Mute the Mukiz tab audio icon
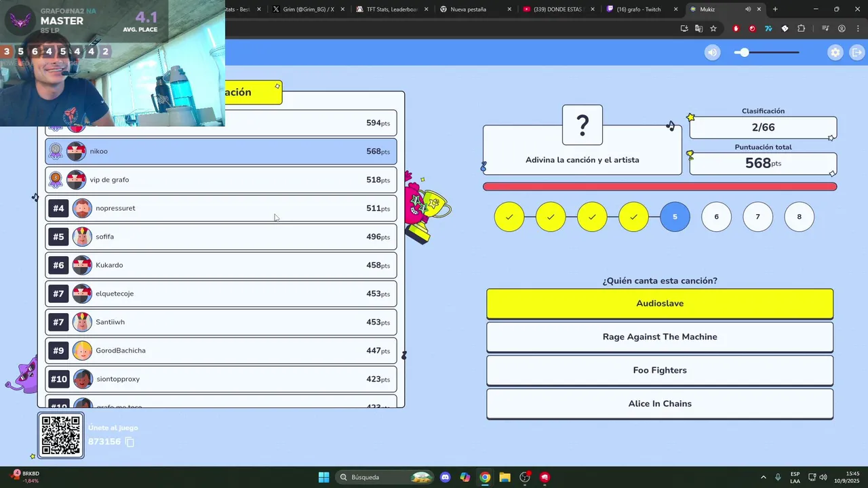This screenshot has width=868, height=488. point(748,9)
